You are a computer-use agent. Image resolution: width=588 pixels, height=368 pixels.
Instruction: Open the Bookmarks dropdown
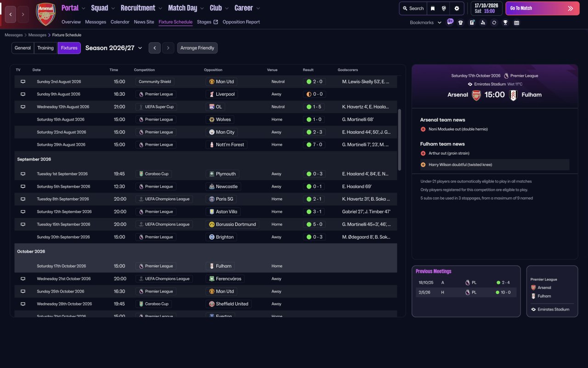click(425, 23)
